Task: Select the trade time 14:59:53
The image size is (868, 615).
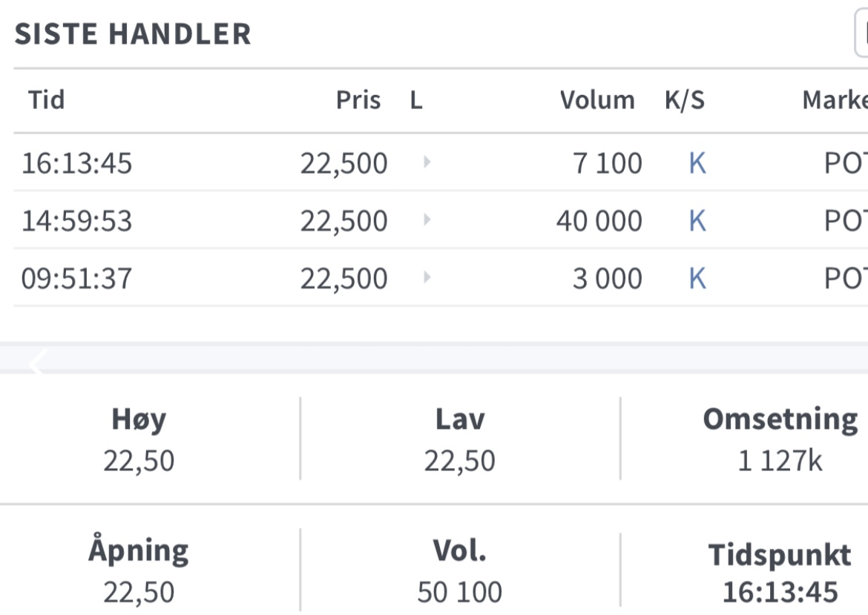Action: tap(76, 221)
